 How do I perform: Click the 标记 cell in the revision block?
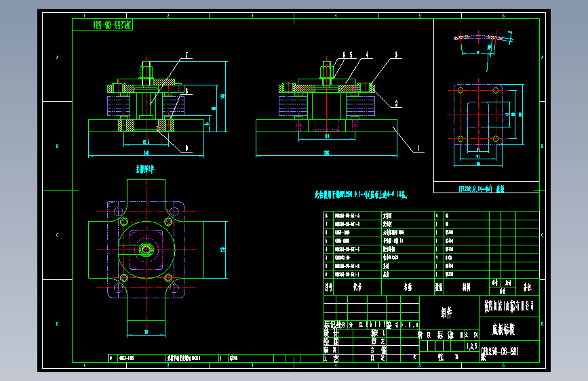pos(330,325)
